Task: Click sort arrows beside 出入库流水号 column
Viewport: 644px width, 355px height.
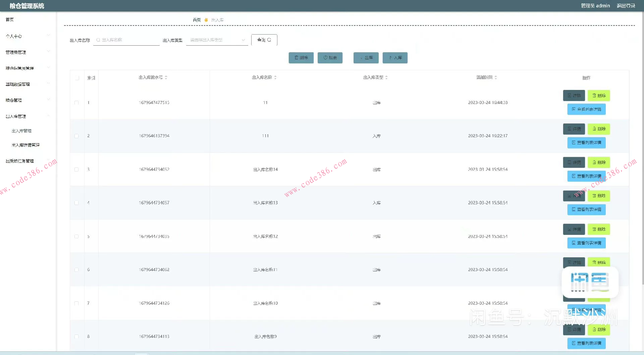Action: coord(166,78)
